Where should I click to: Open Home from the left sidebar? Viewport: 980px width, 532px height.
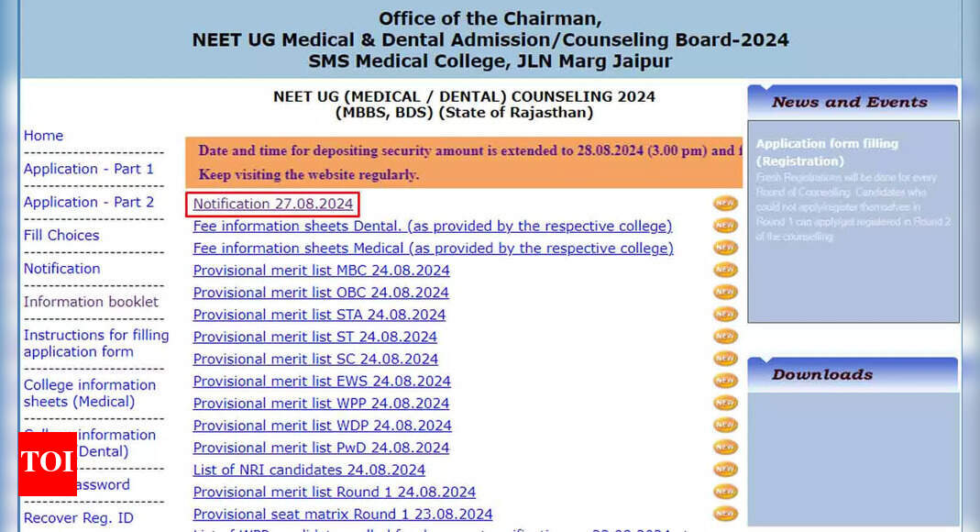pos(43,135)
